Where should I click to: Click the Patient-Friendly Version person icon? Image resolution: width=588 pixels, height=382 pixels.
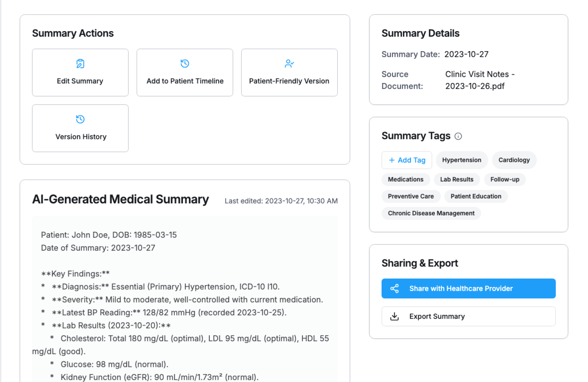(x=289, y=64)
